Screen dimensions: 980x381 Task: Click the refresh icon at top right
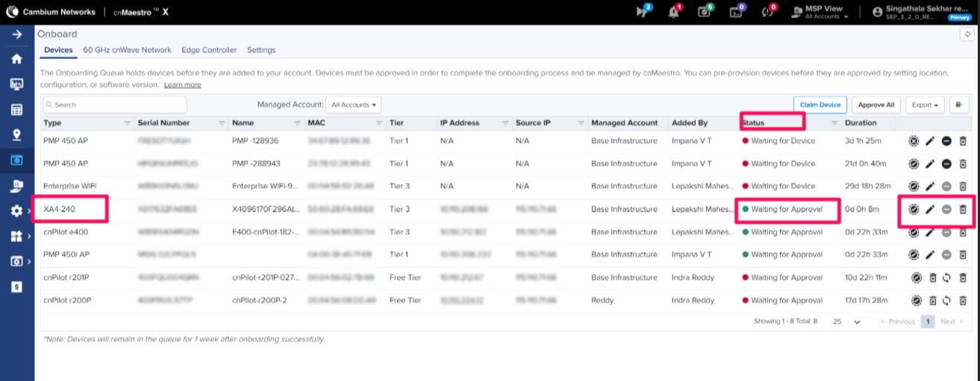[x=968, y=35]
